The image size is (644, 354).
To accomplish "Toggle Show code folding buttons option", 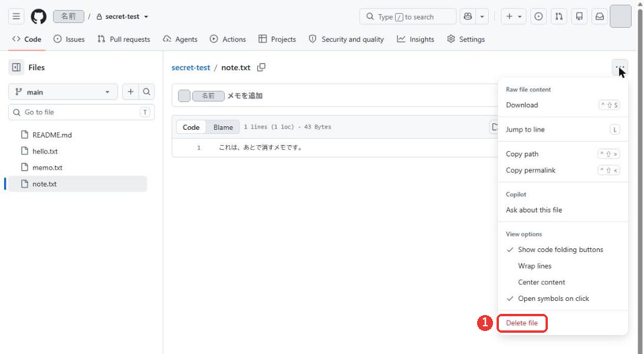I will tap(563, 250).
